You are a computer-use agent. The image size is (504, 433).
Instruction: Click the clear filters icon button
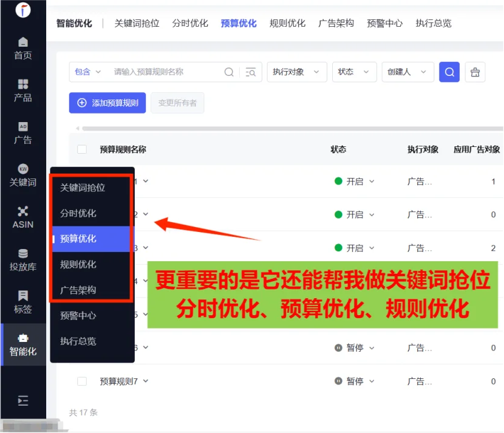[475, 72]
